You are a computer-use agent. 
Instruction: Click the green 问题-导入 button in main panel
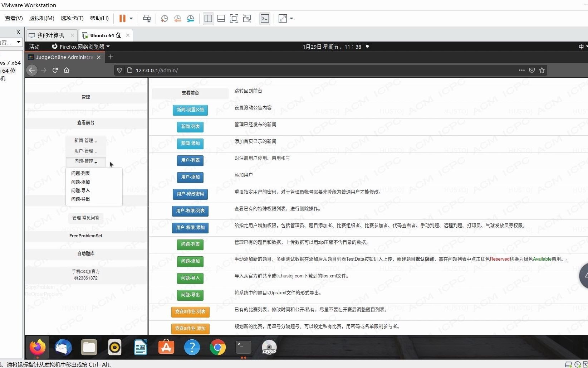click(190, 278)
